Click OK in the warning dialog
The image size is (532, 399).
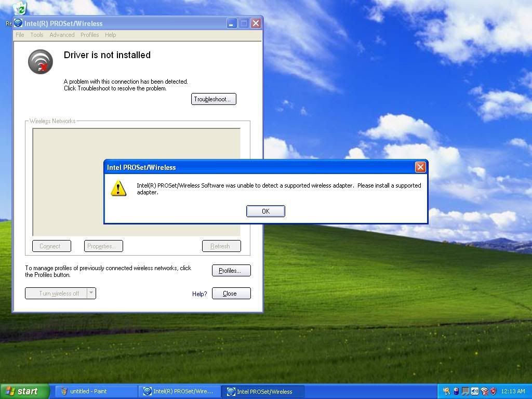(265, 211)
